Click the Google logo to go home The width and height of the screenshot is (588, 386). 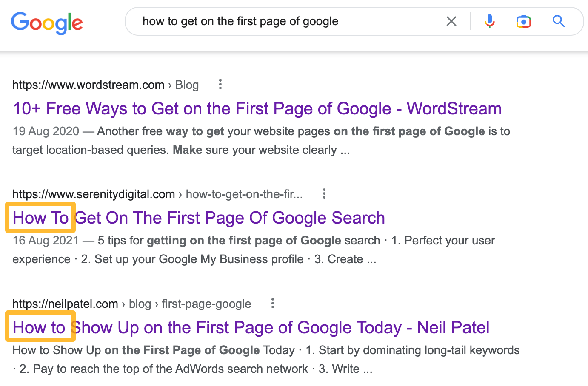47,23
